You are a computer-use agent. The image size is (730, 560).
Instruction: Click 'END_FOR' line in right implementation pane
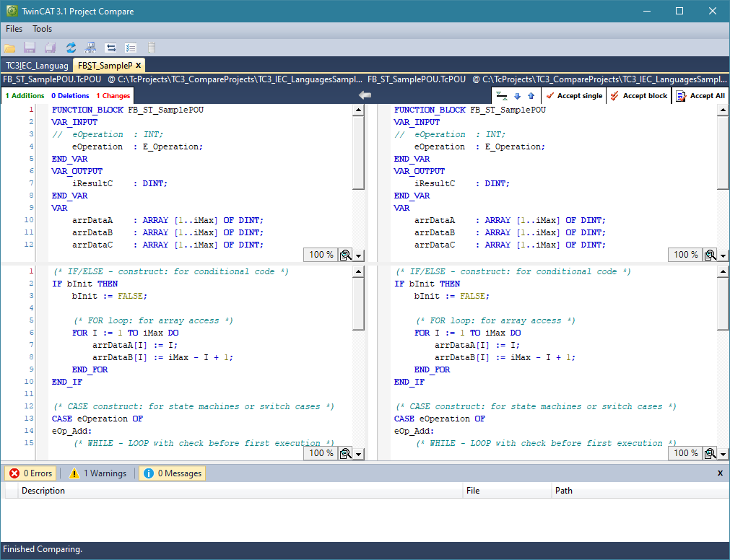coord(432,369)
